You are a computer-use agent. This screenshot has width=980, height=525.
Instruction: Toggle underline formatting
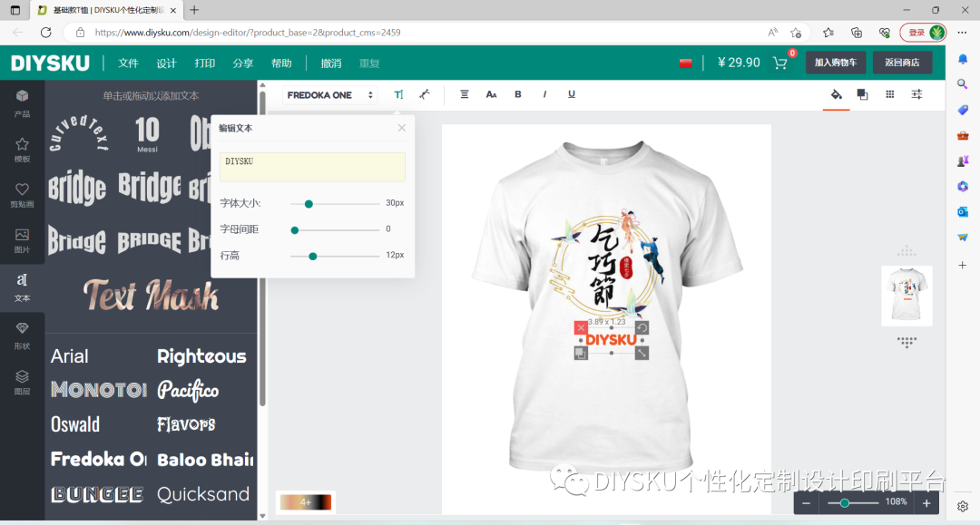tap(572, 94)
